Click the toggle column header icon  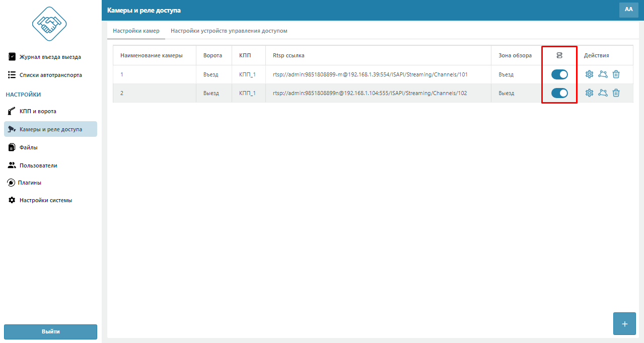559,55
